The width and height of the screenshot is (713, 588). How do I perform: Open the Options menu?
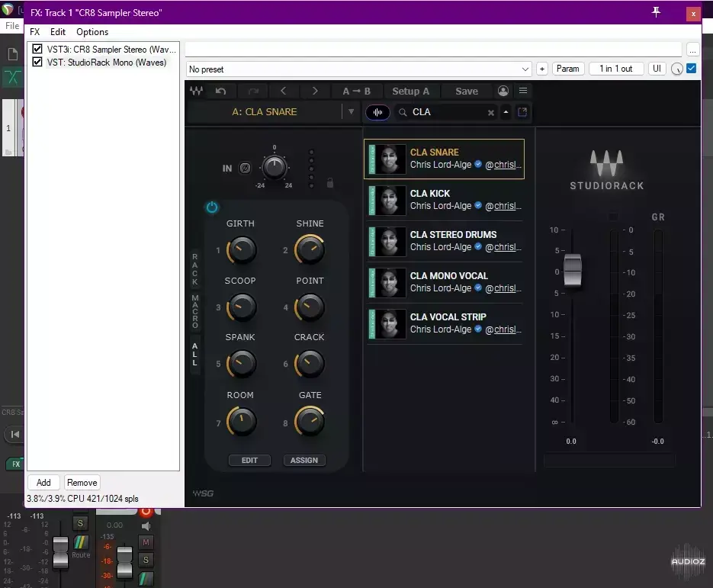click(x=92, y=32)
